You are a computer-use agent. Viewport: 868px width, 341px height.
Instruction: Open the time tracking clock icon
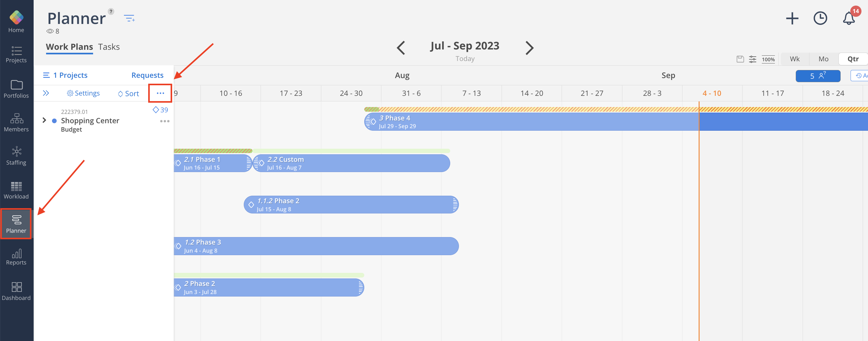click(820, 18)
